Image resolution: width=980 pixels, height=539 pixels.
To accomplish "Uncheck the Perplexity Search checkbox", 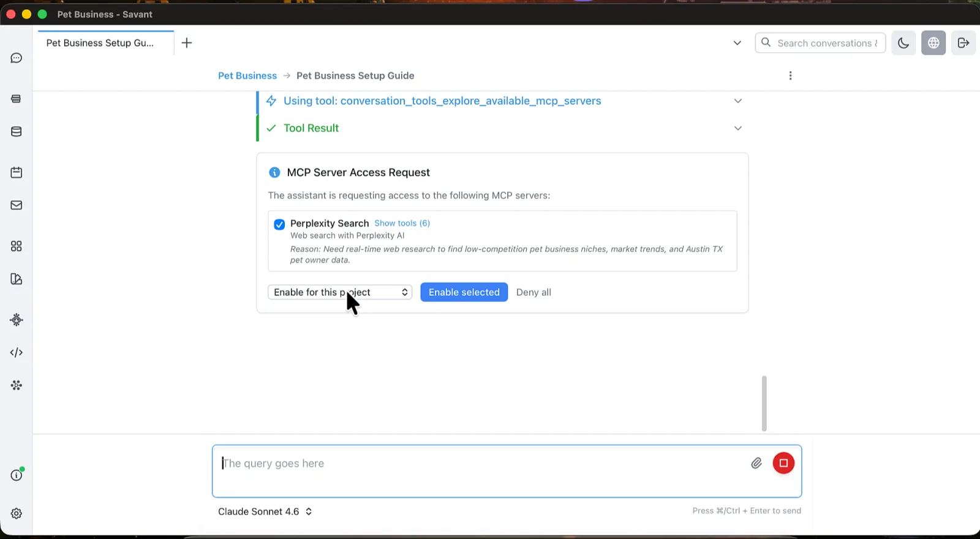I will [279, 224].
